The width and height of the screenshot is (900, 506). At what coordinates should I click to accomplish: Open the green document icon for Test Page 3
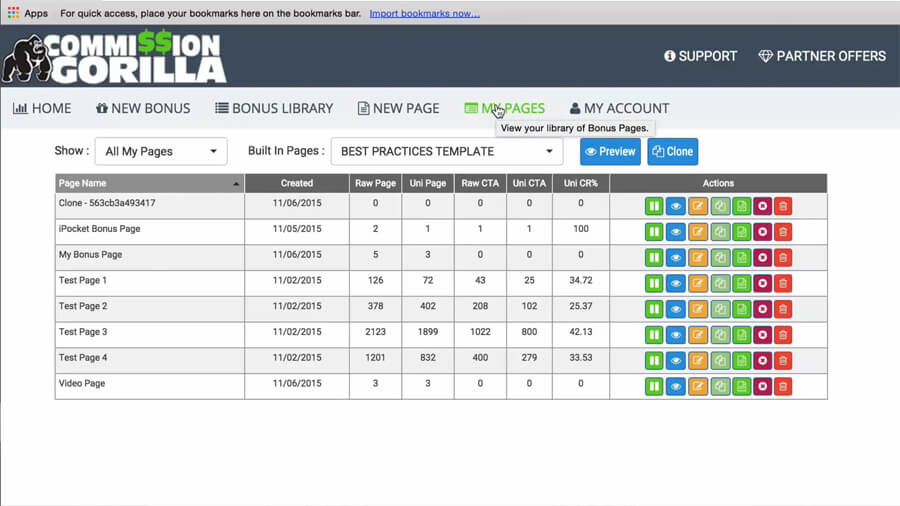pyautogui.click(x=741, y=335)
